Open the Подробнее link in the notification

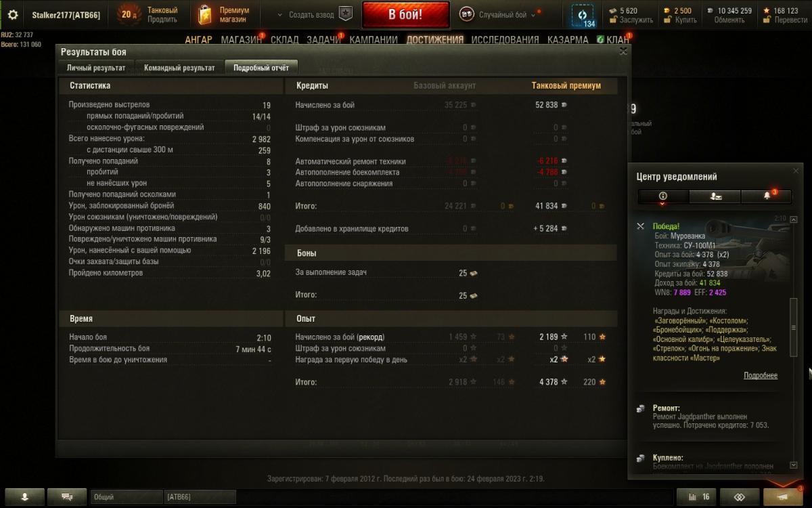pos(761,375)
